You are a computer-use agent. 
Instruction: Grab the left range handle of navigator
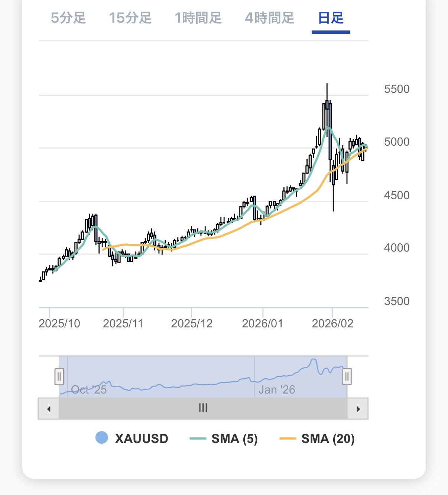tap(59, 376)
